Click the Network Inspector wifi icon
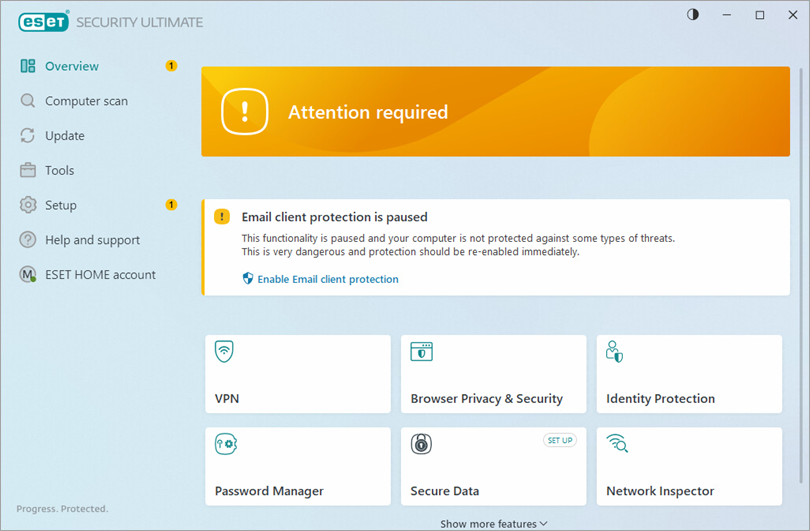 click(x=617, y=444)
